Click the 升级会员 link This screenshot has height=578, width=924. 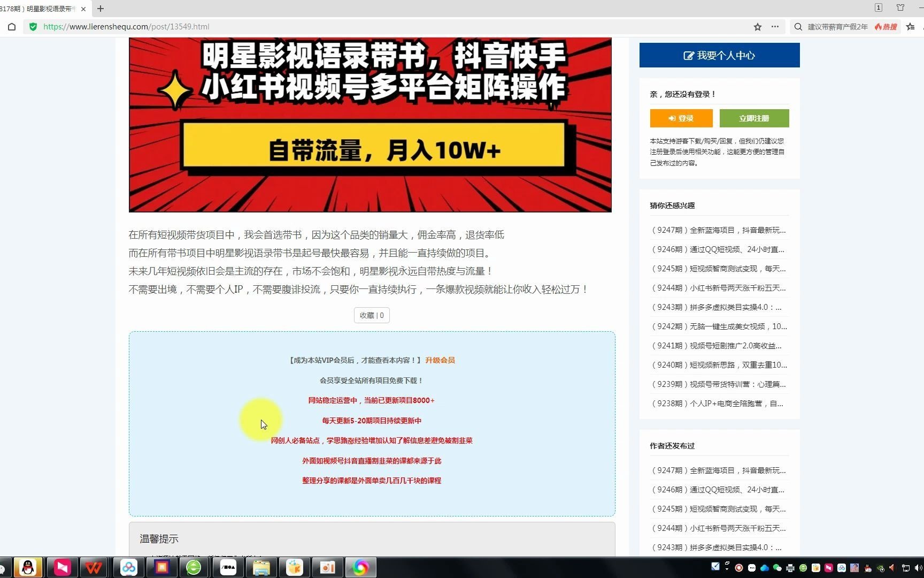pyautogui.click(x=440, y=360)
